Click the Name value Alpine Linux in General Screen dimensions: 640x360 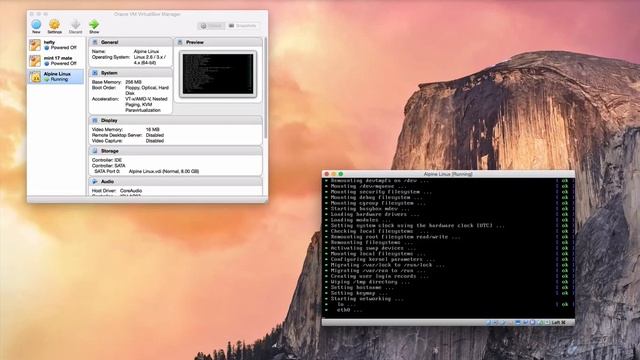146,51
